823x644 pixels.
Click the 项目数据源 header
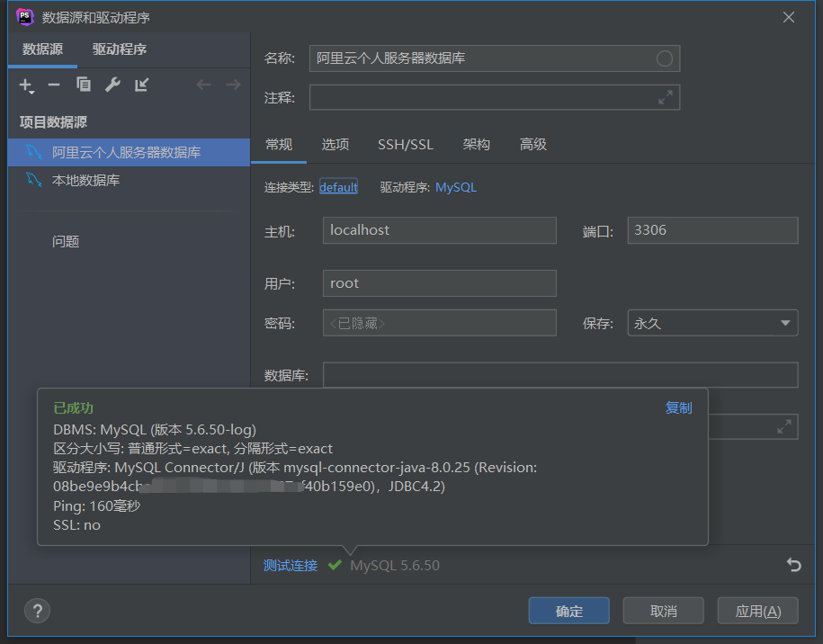coord(53,122)
